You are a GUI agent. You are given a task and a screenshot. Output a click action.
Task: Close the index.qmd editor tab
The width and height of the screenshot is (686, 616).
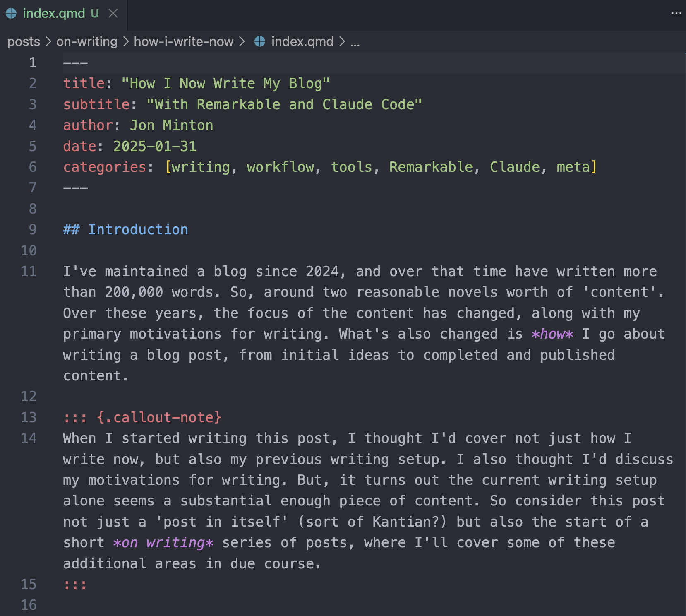[113, 14]
